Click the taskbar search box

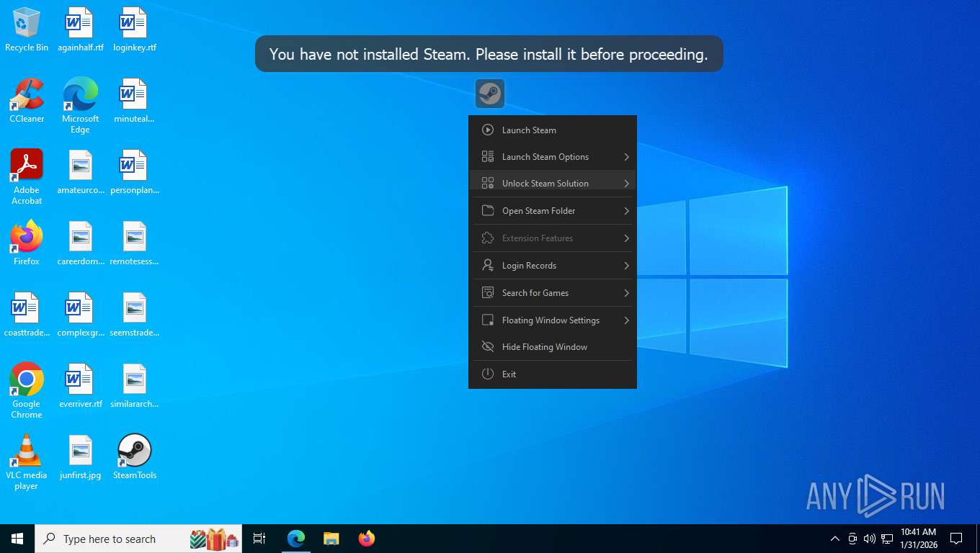pos(138,539)
